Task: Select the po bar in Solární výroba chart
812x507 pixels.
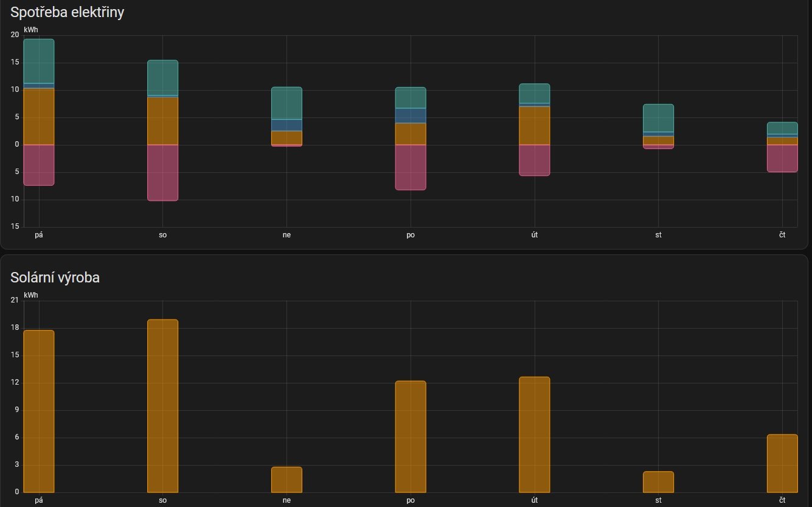Action: click(x=411, y=436)
